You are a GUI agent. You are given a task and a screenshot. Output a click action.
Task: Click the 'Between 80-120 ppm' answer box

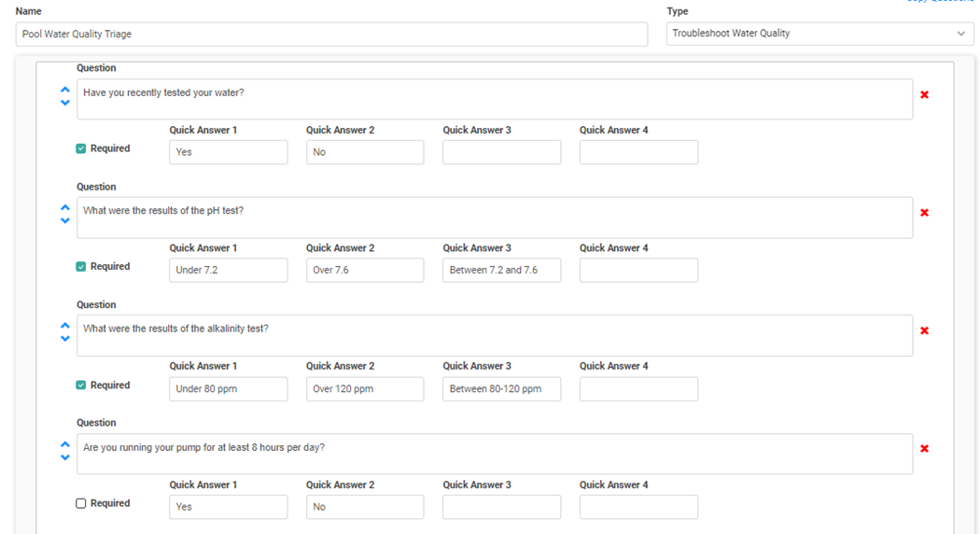501,389
